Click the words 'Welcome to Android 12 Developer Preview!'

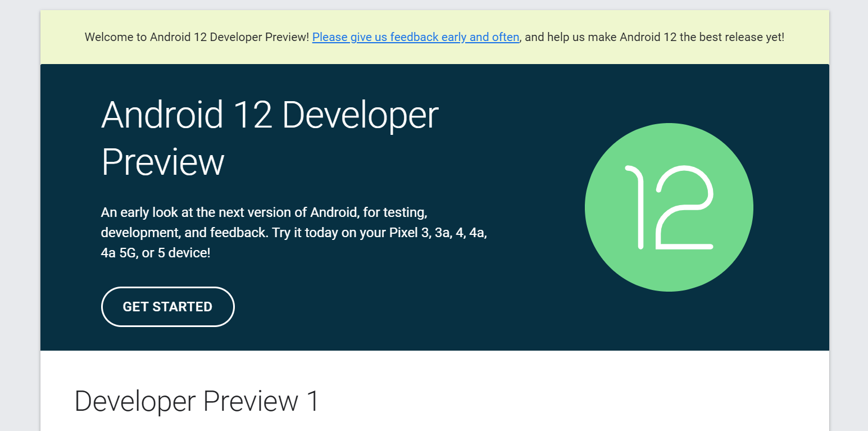(x=197, y=37)
